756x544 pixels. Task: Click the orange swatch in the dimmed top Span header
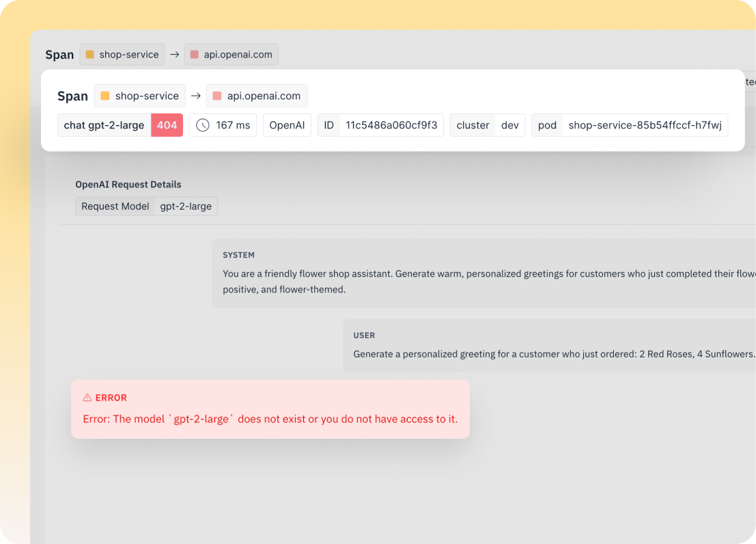coord(89,55)
